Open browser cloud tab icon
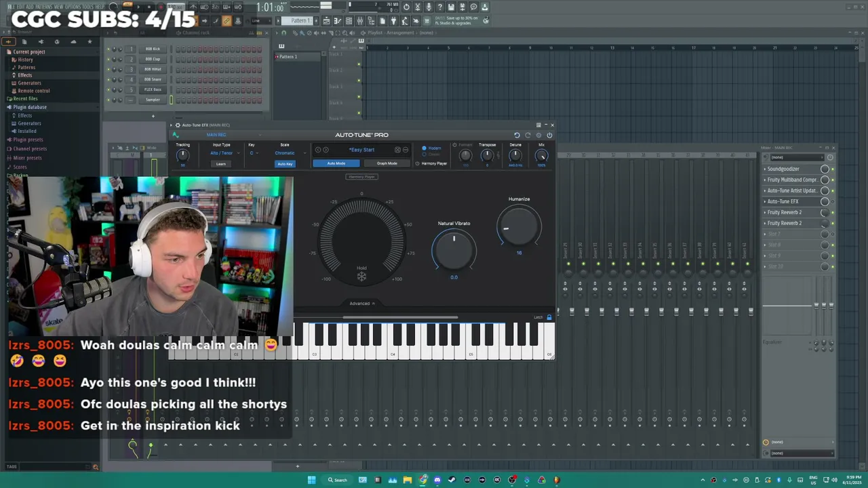This screenshot has width=868, height=488. [73, 41]
